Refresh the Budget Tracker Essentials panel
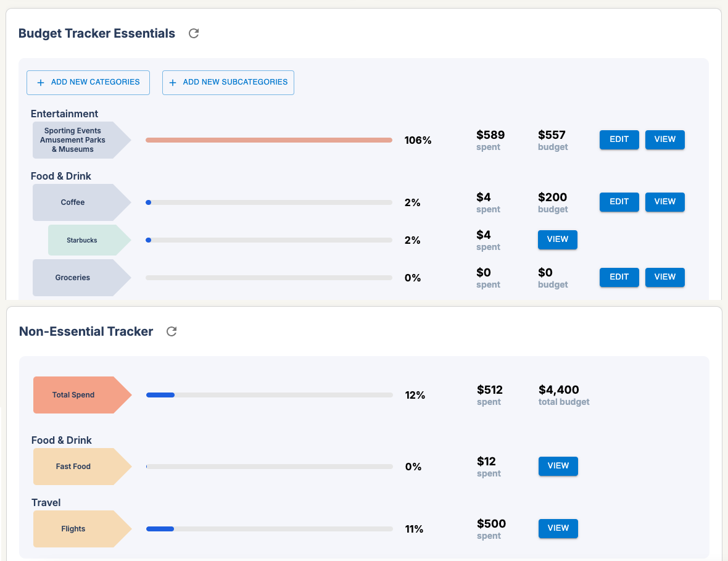This screenshot has height=561, width=728. pyautogui.click(x=194, y=33)
